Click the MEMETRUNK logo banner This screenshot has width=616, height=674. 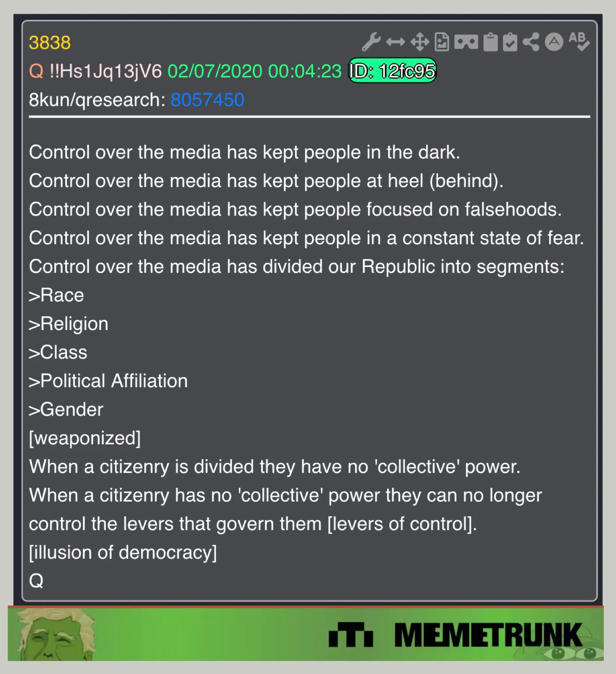tap(455, 635)
